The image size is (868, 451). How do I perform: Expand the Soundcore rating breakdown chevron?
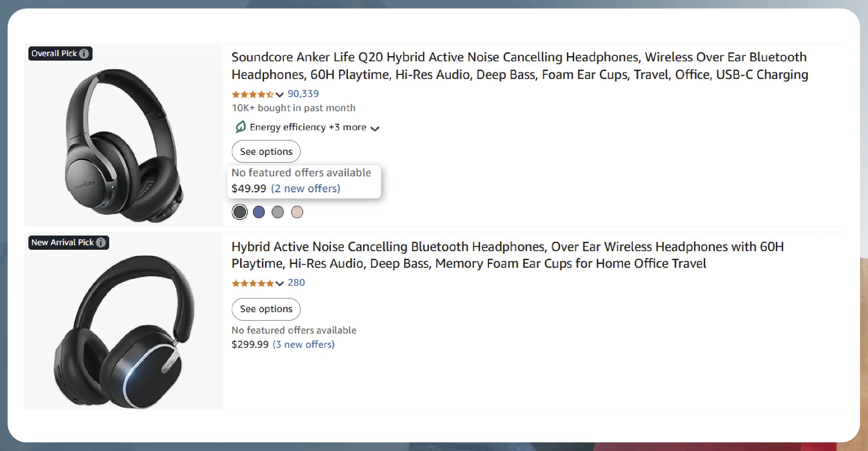[280, 95]
